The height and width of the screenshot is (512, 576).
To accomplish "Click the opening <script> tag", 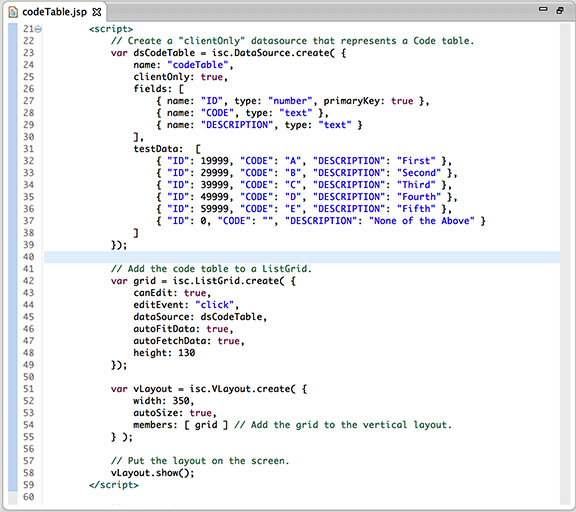I will [x=111, y=29].
